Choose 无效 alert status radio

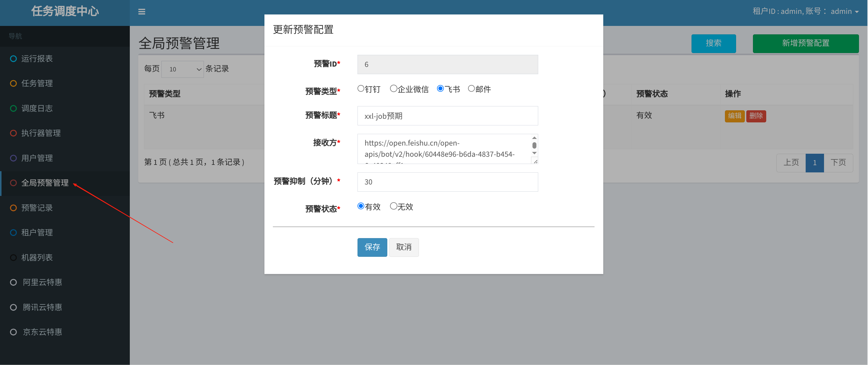393,206
